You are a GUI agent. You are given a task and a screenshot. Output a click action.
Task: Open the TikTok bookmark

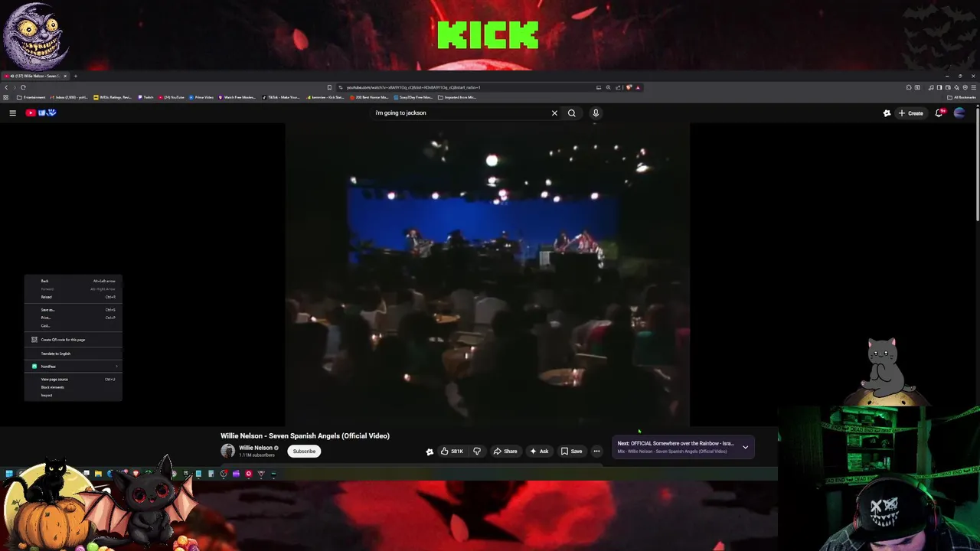[281, 97]
